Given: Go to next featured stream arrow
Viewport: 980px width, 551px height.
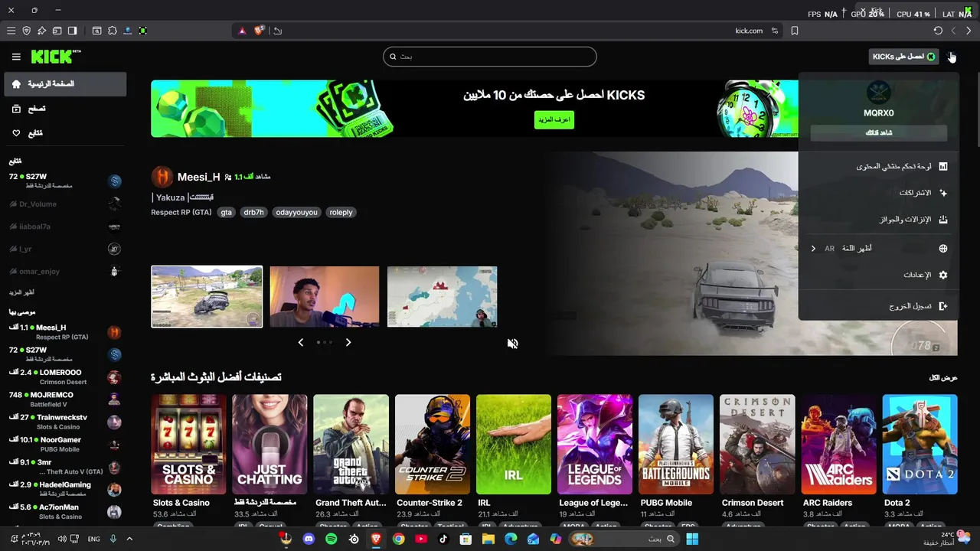Looking at the screenshot, I should pyautogui.click(x=348, y=343).
